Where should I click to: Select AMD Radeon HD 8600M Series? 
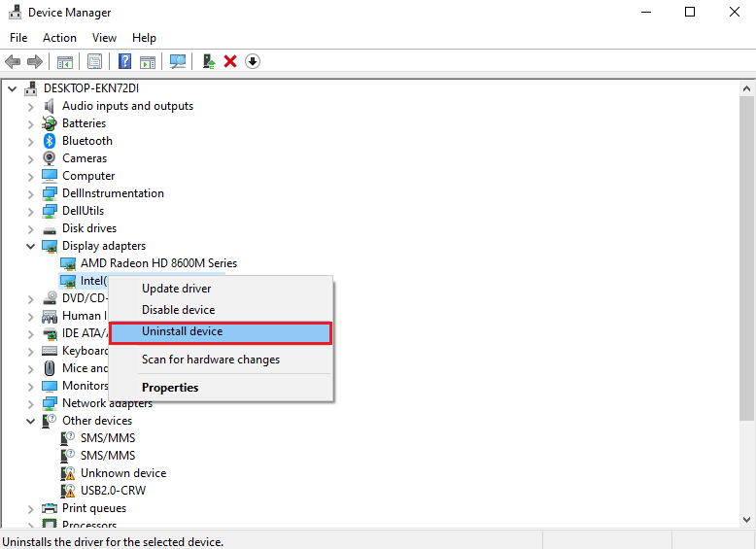point(158,263)
